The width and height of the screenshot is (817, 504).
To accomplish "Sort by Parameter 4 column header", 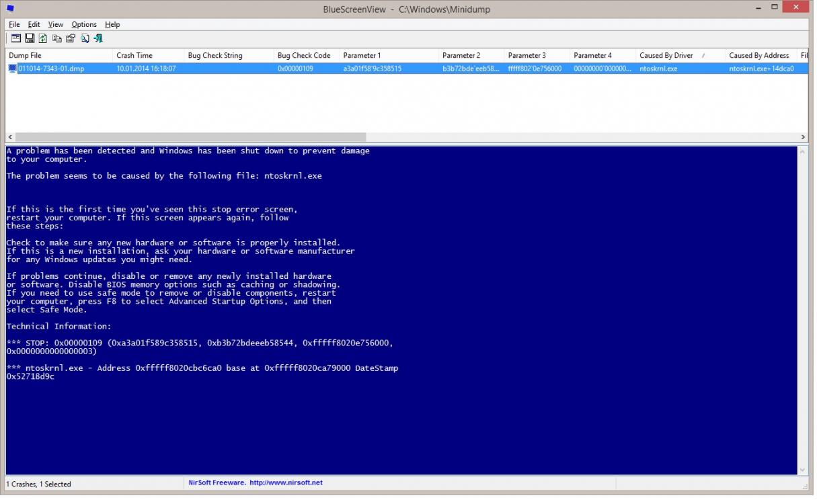I will 602,55.
